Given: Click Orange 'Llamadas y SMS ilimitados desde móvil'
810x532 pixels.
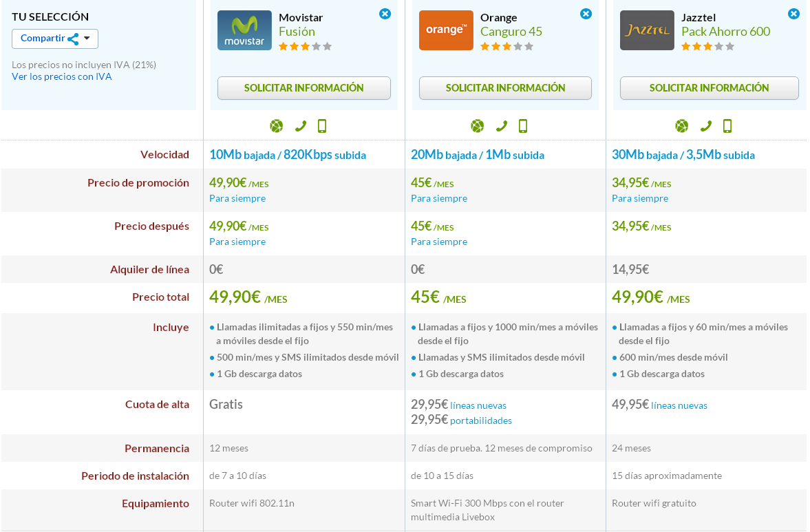Looking at the screenshot, I should click(x=501, y=357).
